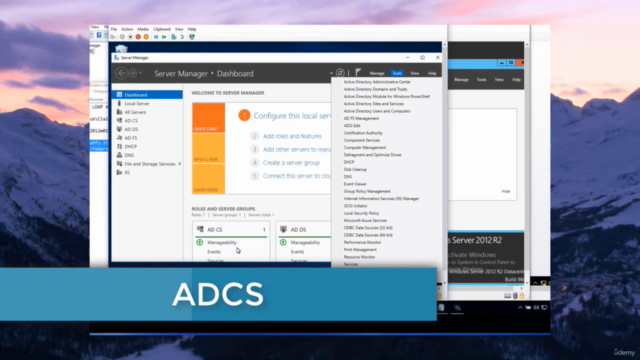Click the Server Manager forward arrow
This screenshot has height=360, width=640.
pyautogui.click(x=133, y=73)
